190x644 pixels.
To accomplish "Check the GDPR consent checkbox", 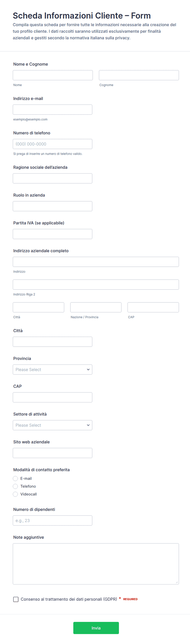I will pos(16,599).
